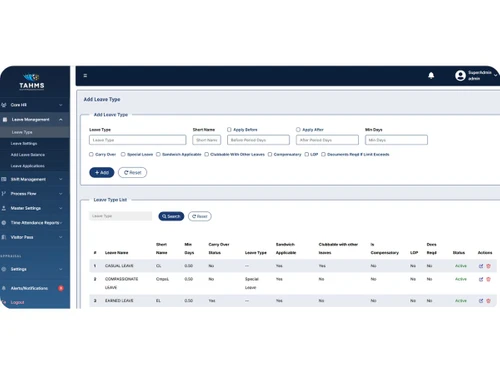Expand the Visitor Pass chevron
Viewport: 500px width, 375px height.
(x=61, y=237)
